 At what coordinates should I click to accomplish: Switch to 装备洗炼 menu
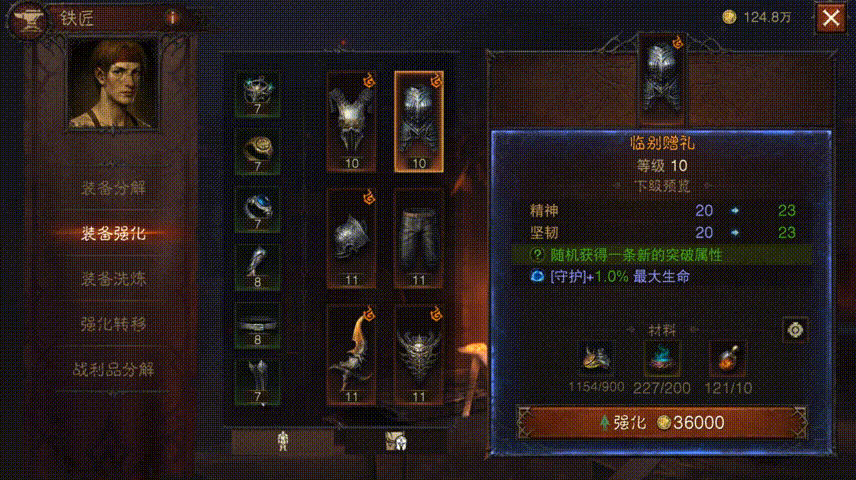[114, 279]
